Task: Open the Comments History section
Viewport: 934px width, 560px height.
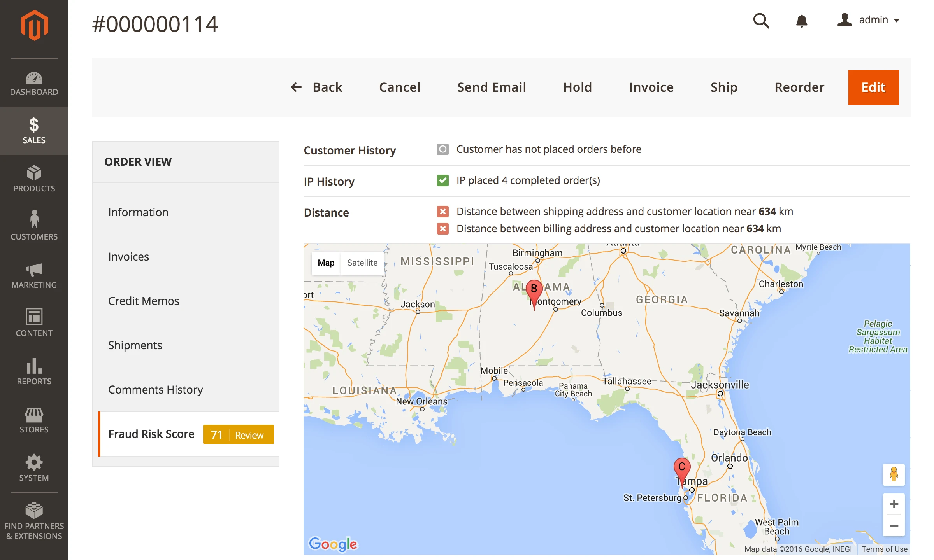Action: [x=156, y=389]
